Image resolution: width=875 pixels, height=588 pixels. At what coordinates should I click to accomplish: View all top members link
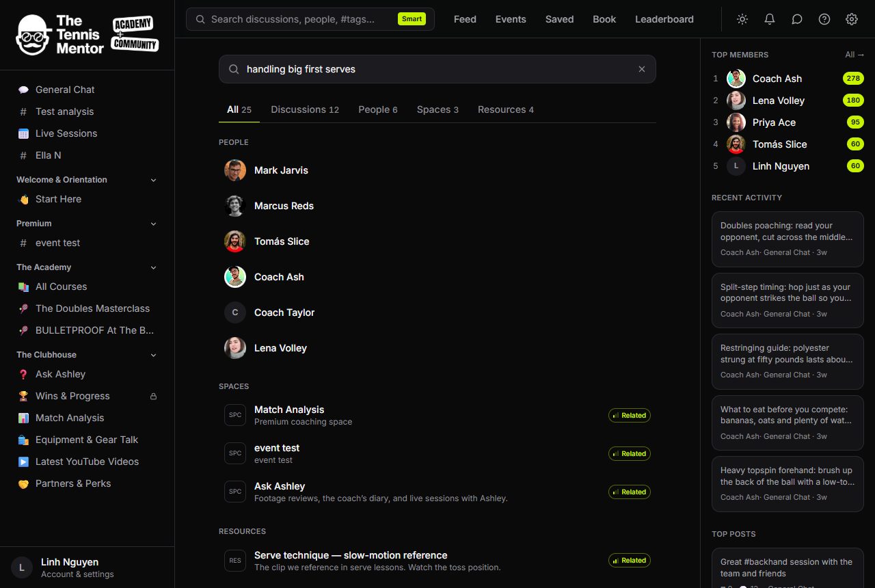[x=854, y=55]
